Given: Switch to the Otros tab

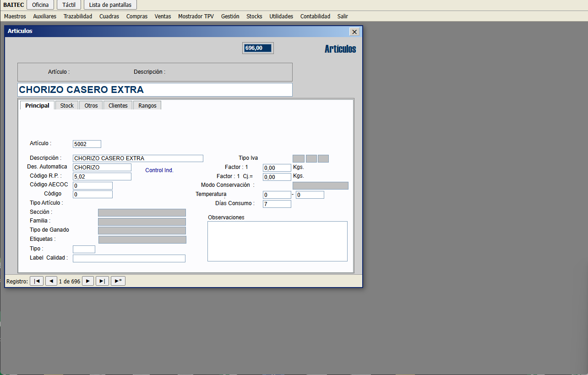Looking at the screenshot, I should (x=91, y=105).
